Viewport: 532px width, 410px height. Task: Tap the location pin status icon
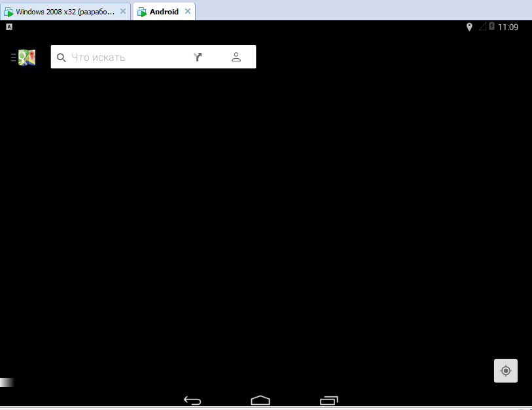(469, 27)
